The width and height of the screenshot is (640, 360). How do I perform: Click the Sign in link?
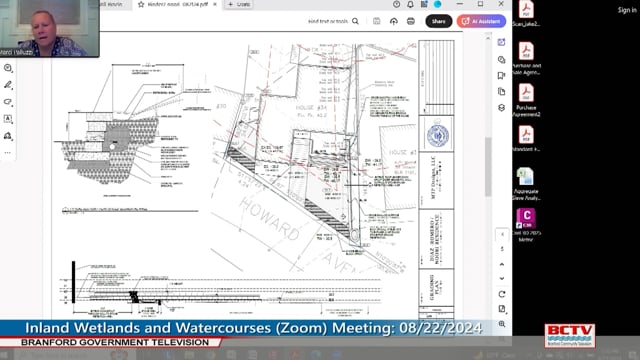[x=627, y=10]
